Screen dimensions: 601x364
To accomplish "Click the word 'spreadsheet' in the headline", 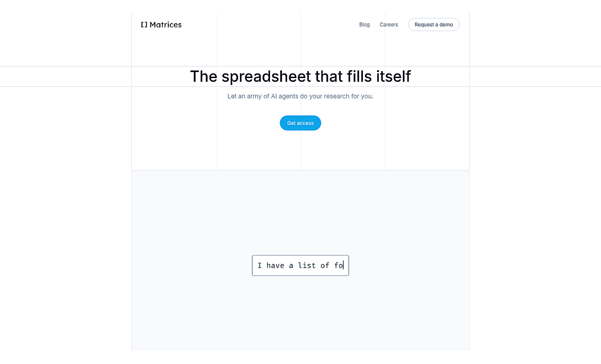I will (x=267, y=76).
